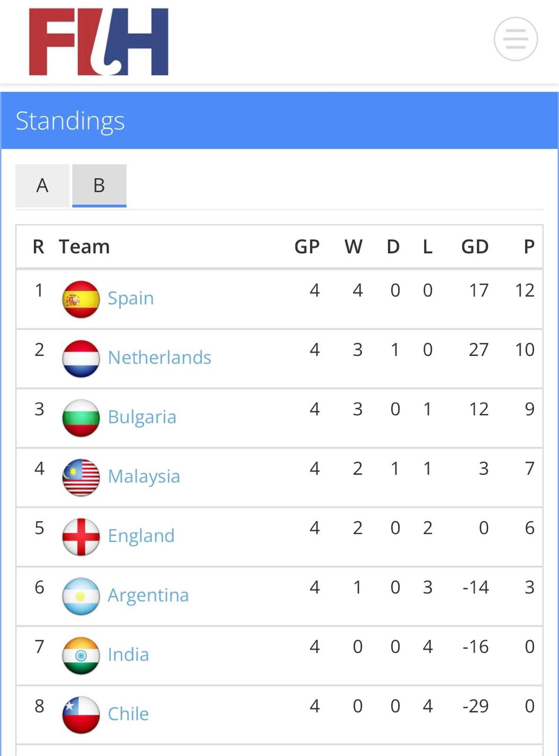The width and height of the screenshot is (559, 756).
Task: Open the Netherlands team link
Action: [x=160, y=358]
